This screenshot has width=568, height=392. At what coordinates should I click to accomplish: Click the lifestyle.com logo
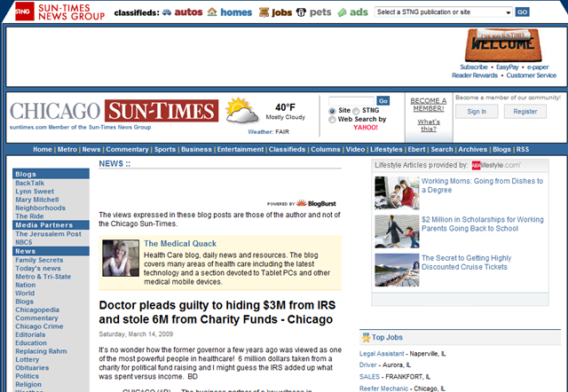496,165
